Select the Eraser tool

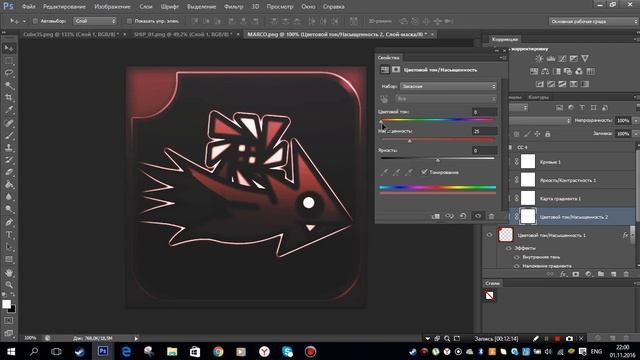point(9,172)
